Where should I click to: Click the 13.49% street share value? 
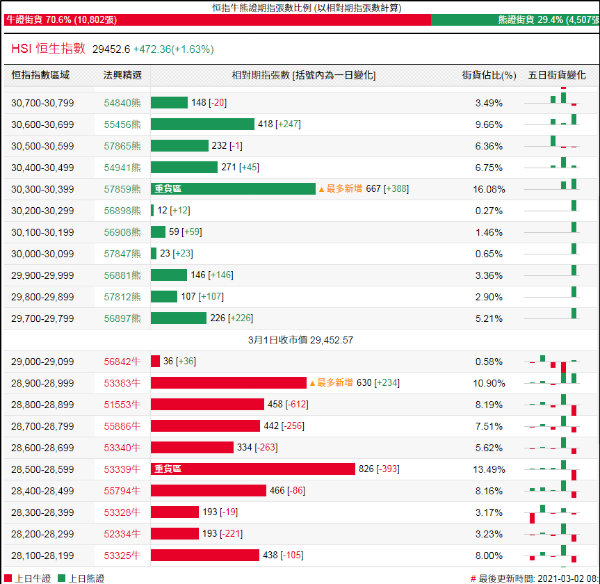[489, 469]
